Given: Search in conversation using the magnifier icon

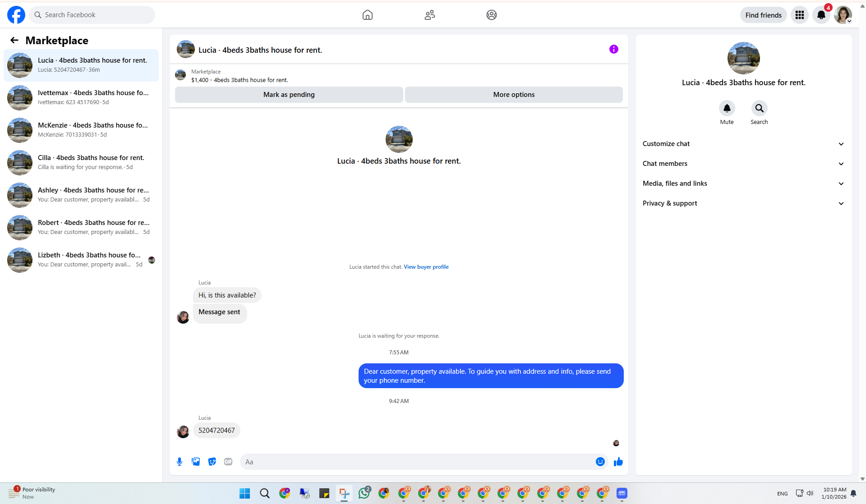Looking at the screenshot, I should pos(759,108).
